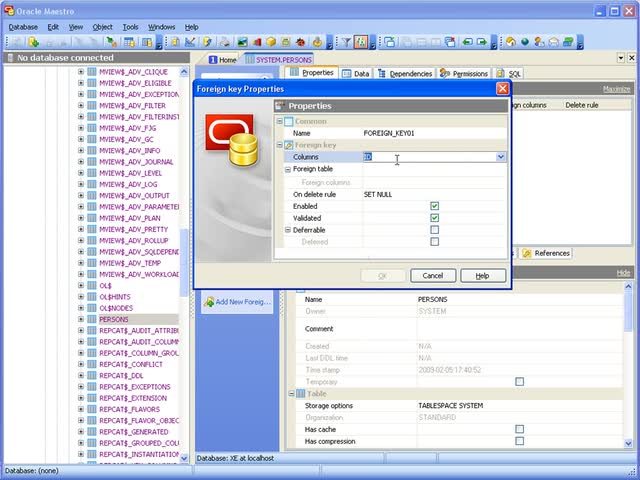Click the Hide link
The width and height of the screenshot is (640, 480).
point(623,273)
